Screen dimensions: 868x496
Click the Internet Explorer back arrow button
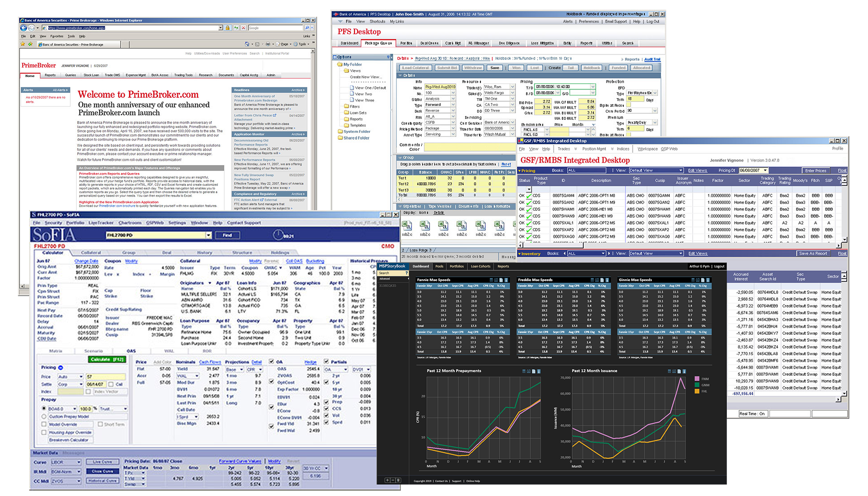click(x=24, y=28)
